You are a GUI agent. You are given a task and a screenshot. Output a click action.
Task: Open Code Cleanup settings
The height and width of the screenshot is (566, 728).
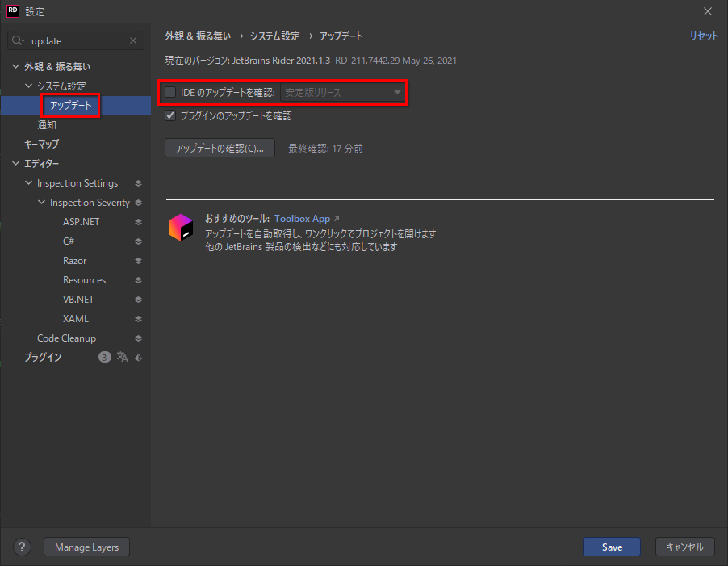(x=66, y=338)
